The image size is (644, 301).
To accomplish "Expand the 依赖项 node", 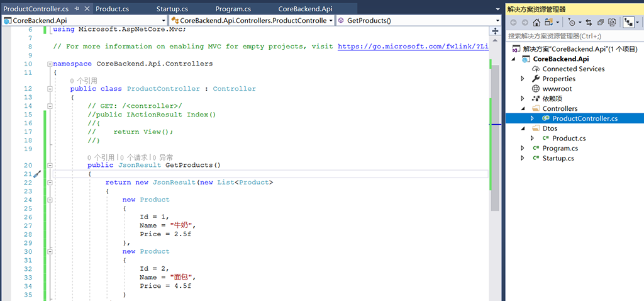I will tap(523, 98).
